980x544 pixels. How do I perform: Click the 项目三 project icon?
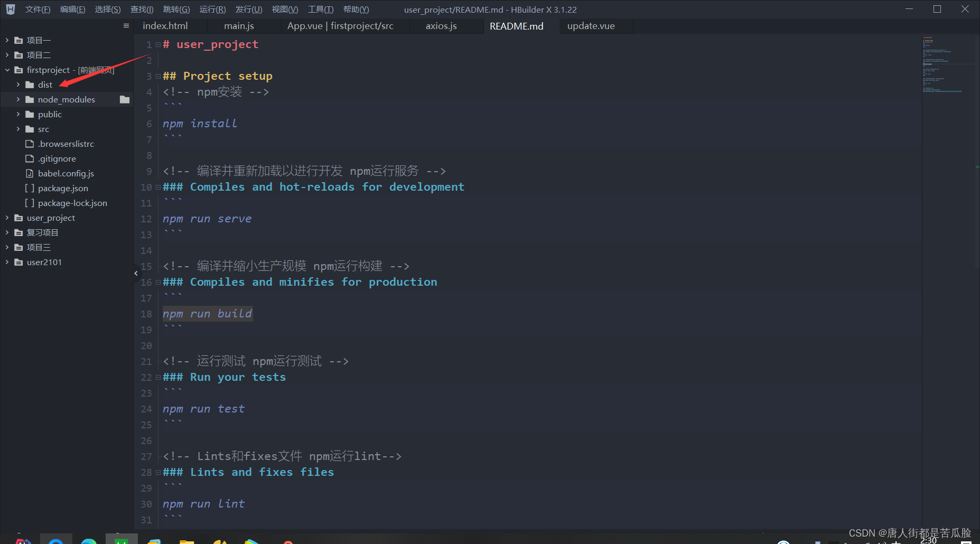18,247
